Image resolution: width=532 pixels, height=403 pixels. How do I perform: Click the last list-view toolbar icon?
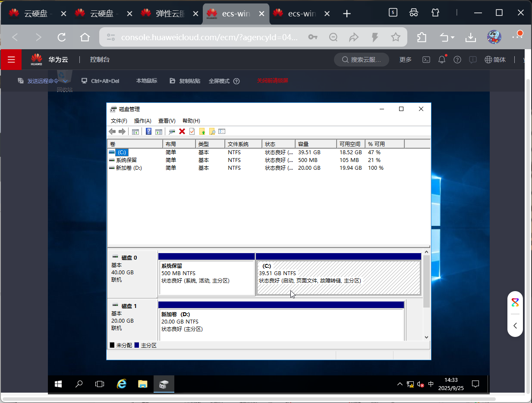(222, 131)
